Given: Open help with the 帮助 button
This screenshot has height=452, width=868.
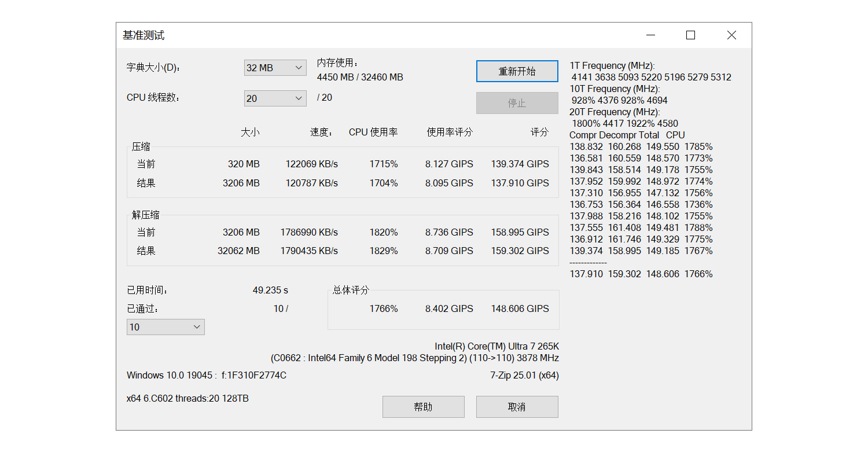Looking at the screenshot, I should point(424,407).
